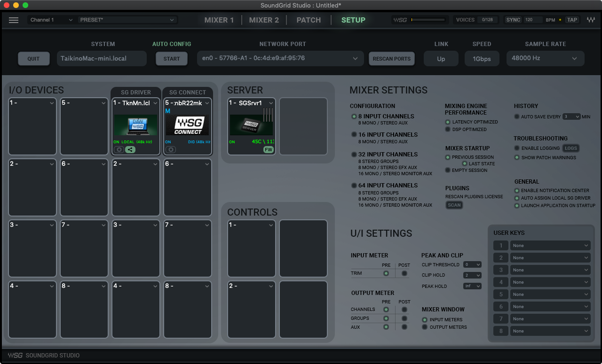Select 8 input channels configuration
Screen dimensions: 602x364
354,116
